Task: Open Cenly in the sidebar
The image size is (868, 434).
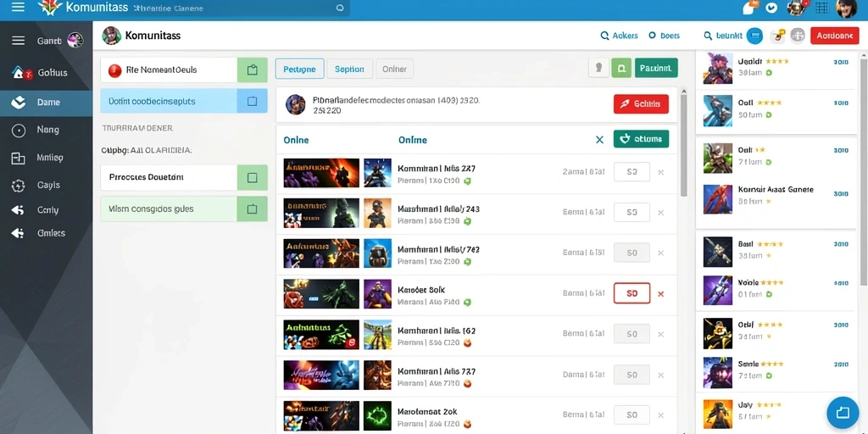Action: click(x=46, y=210)
